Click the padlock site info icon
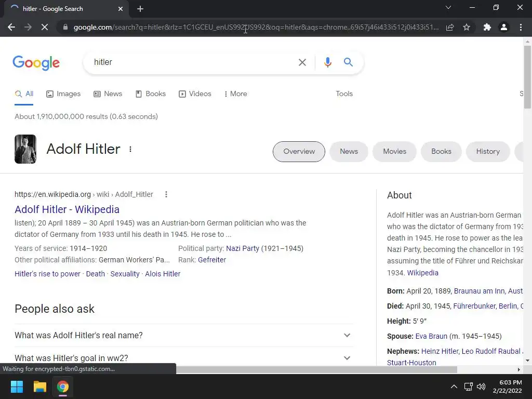Screen dimensions: 532x399 [x=65, y=27]
